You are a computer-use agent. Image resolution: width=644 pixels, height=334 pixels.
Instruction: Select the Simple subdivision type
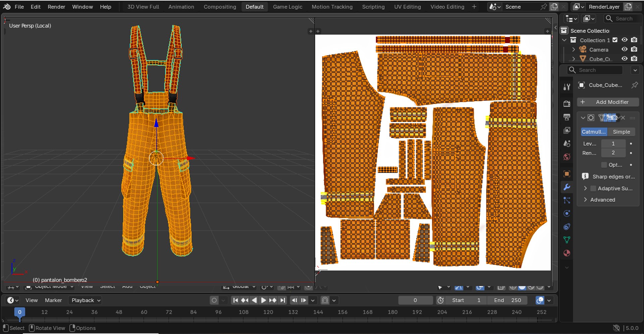tap(621, 132)
